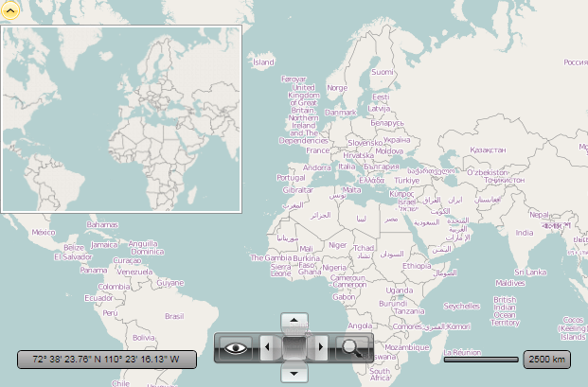Viewport: 588px width, 387px height.
Task: Click the Ísland label on the map
Action: click(263, 62)
